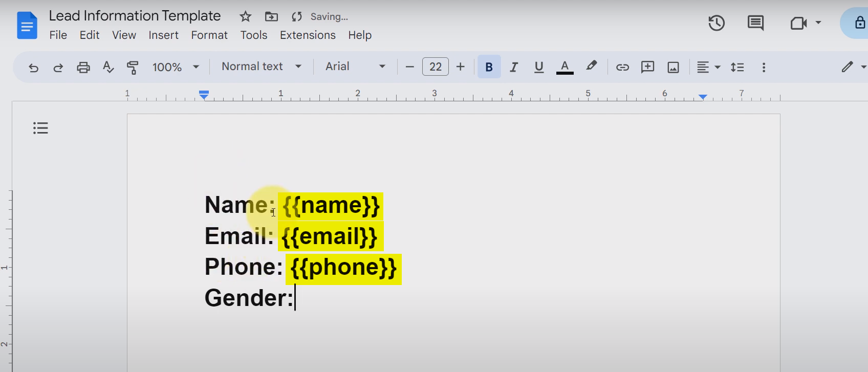The image size is (868, 372).
Task: Click the {{name}} placeholder text
Action: click(x=331, y=205)
